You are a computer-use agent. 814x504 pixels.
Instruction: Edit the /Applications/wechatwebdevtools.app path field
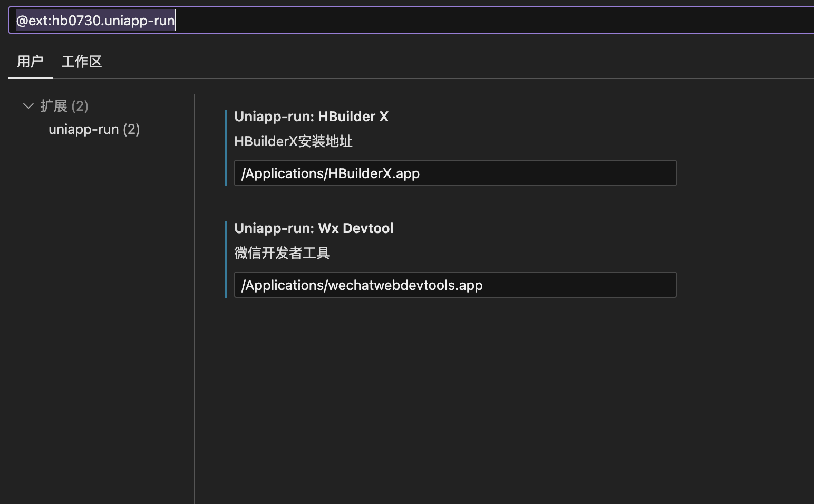click(x=456, y=285)
